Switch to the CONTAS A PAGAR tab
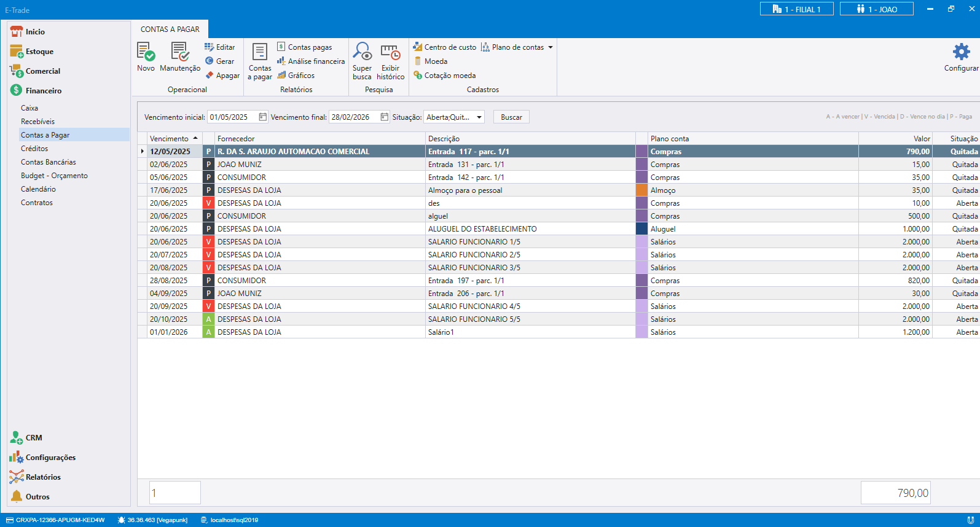 (x=170, y=29)
